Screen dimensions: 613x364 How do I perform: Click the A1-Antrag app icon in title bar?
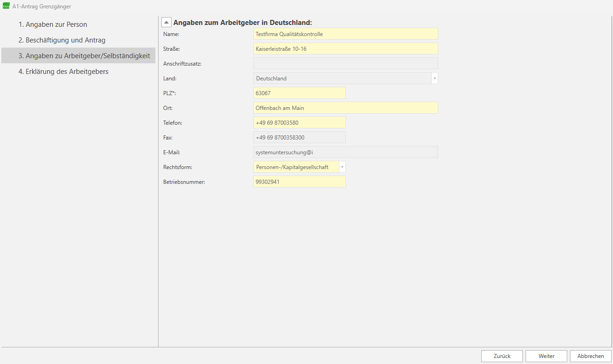(6, 6)
